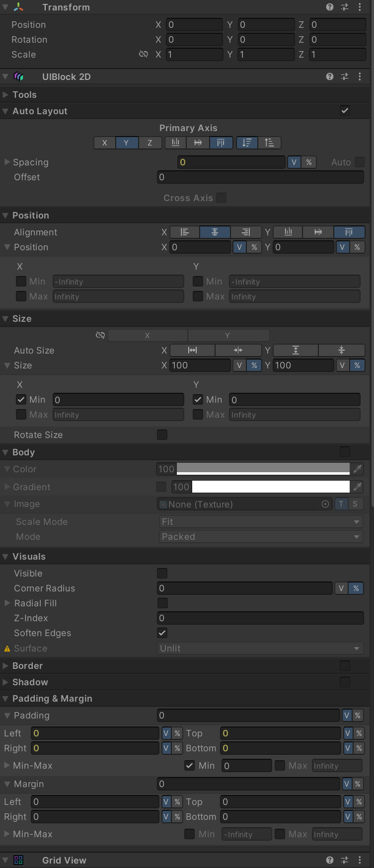The image size is (374, 868).
Task: Click the Corner Radius input field
Action: coord(245,588)
